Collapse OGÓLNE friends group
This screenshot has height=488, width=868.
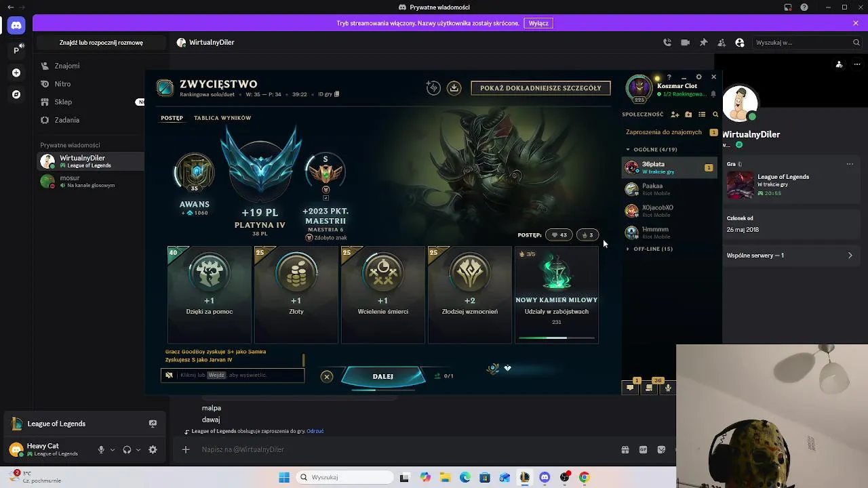(x=650, y=149)
